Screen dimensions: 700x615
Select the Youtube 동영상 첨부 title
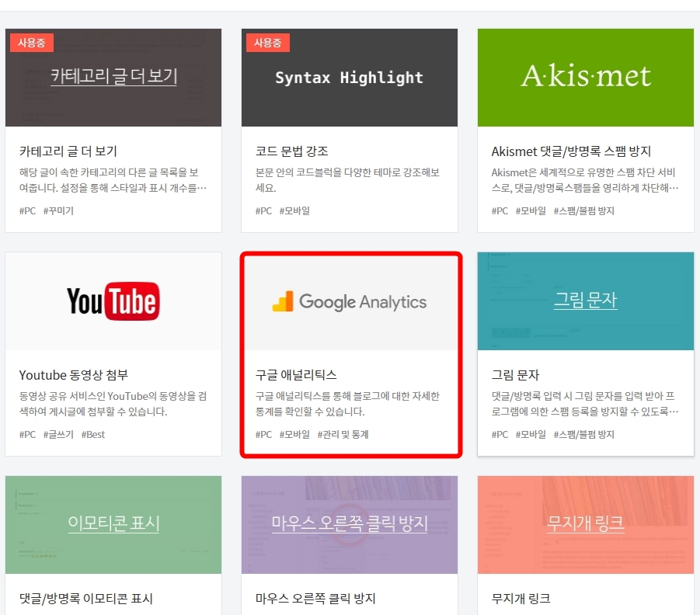(x=73, y=375)
